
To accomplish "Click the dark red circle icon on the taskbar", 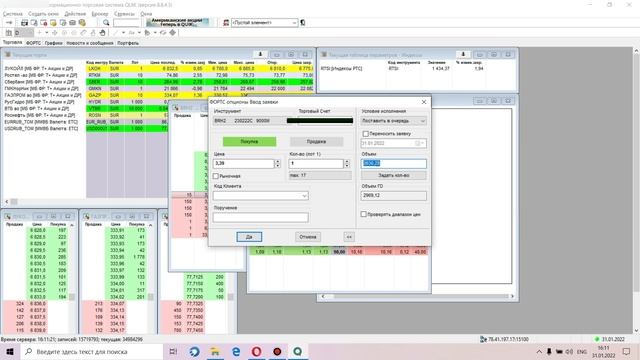I will pos(277,351).
